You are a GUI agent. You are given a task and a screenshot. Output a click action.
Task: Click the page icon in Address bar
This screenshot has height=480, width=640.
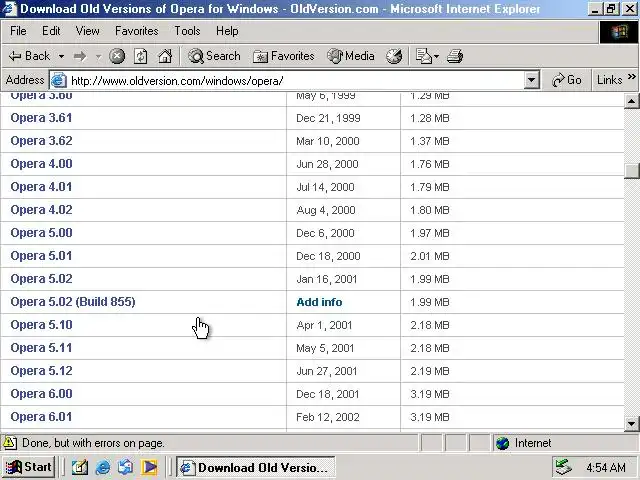pyautogui.click(x=58, y=80)
